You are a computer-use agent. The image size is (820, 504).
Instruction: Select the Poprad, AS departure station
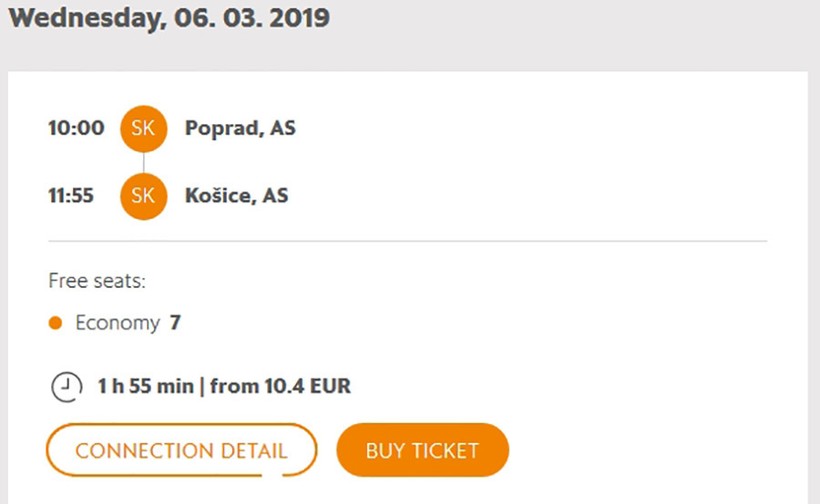point(240,129)
